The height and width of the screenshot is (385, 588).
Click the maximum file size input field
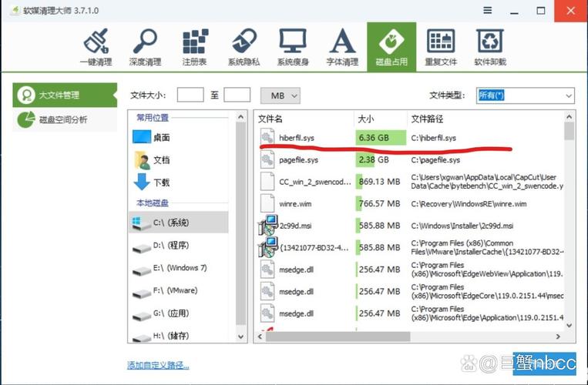(x=237, y=95)
